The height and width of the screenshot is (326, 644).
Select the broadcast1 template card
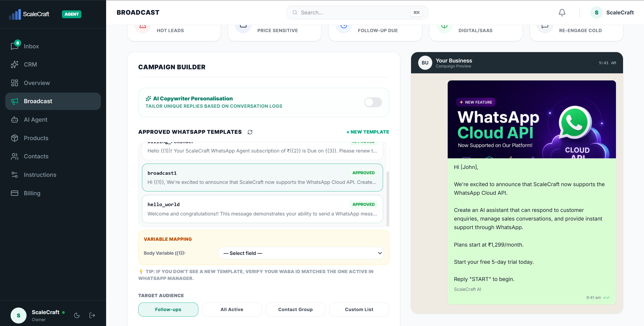pyautogui.click(x=262, y=178)
